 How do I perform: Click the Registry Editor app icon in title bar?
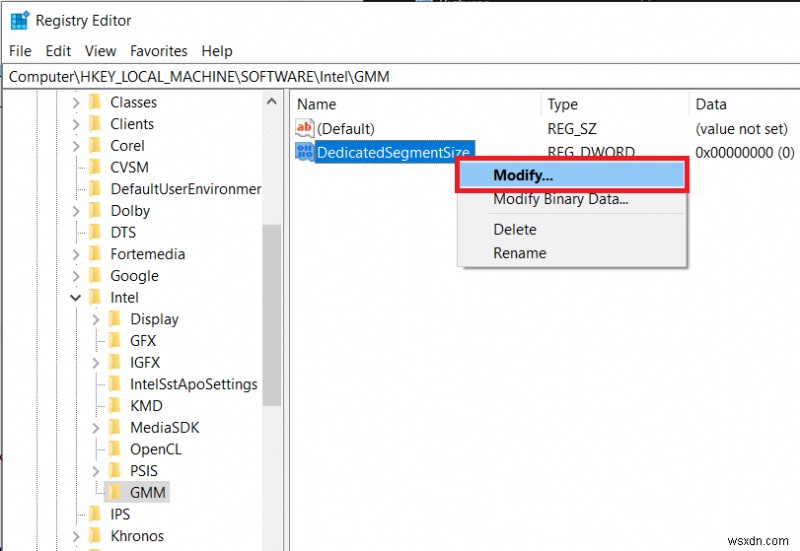click(x=19, y=20)
